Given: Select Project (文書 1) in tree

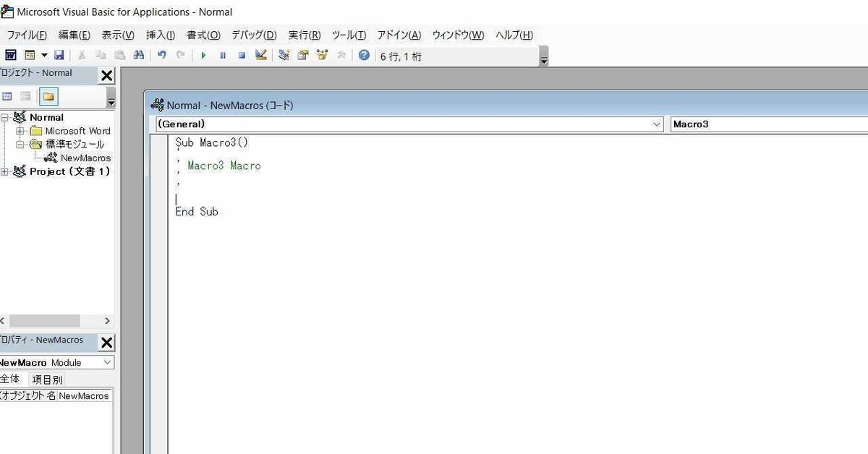Looking at the screenshot, I should tap(69, 171).
